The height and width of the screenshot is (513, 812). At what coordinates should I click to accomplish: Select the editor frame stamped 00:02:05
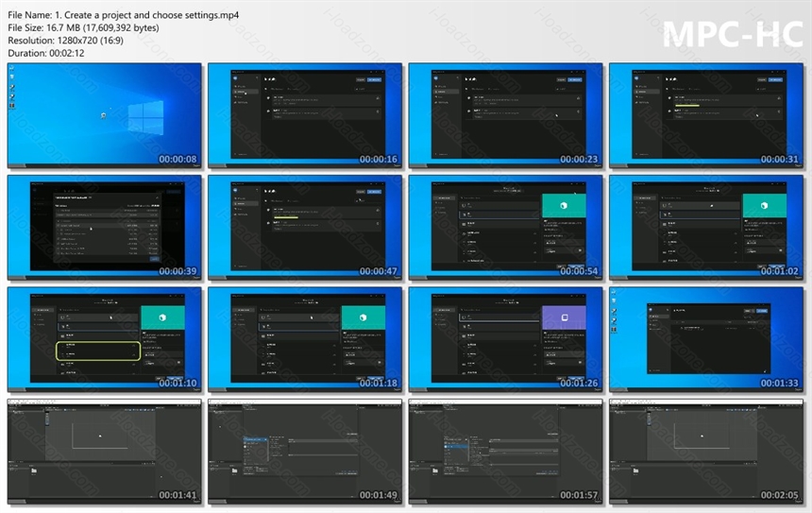click(x=706, y=452)
